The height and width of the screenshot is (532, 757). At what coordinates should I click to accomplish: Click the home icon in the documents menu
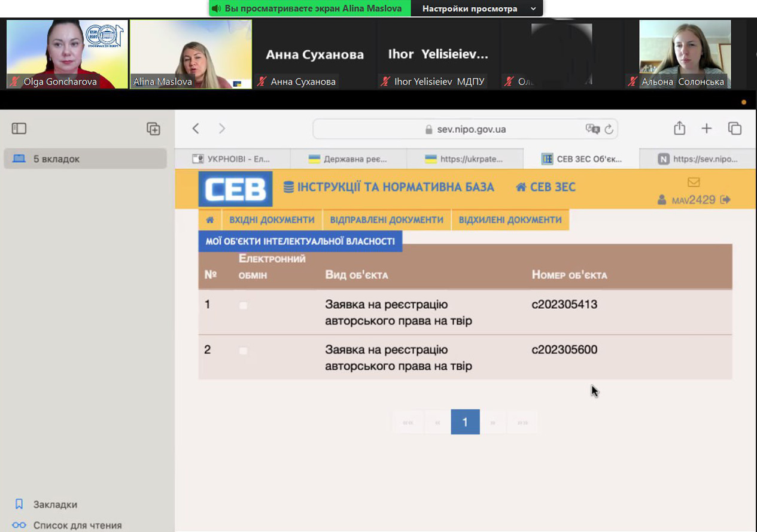tap(210, 220)
